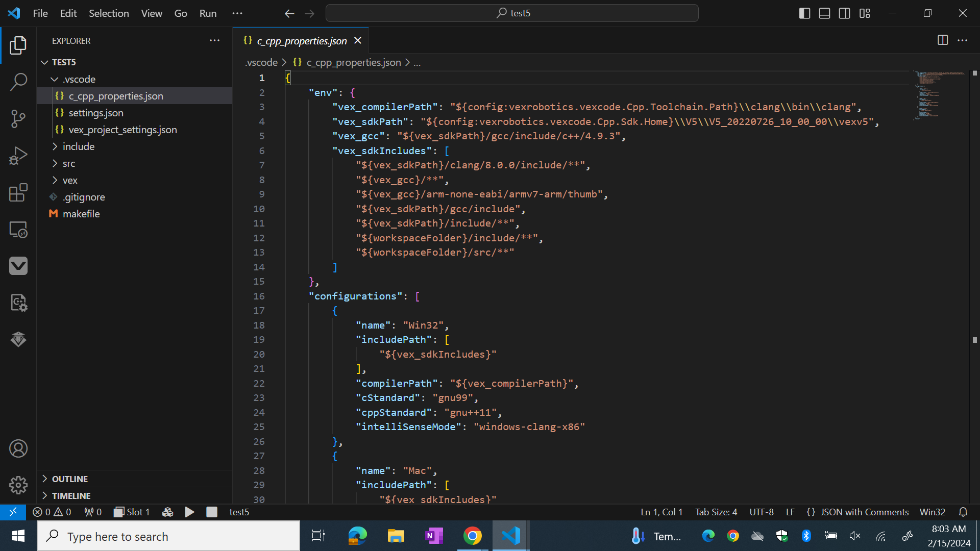Image resolution: width=980 pixels, height=551 pixels.
Task: Open File Explorer from taskbar
Action: pyautogui.click(x=396, y=536)
